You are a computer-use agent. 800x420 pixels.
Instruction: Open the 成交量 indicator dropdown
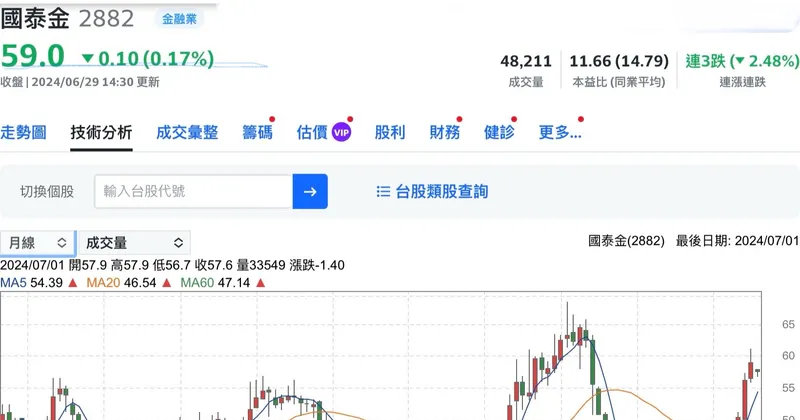point(135,243)
